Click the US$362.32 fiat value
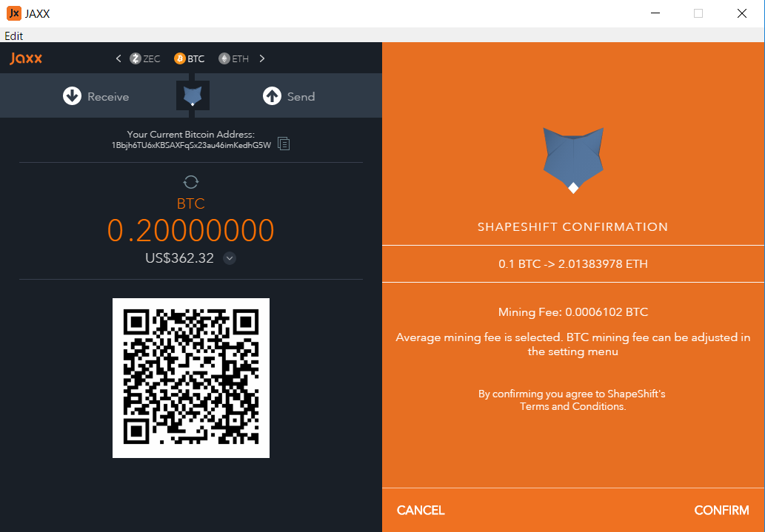Image resolution: width=765 pixels, height=532 pixels. point(179,258)
